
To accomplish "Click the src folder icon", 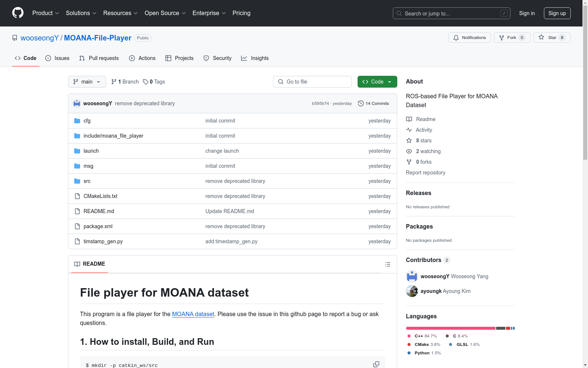I will 77,181.
